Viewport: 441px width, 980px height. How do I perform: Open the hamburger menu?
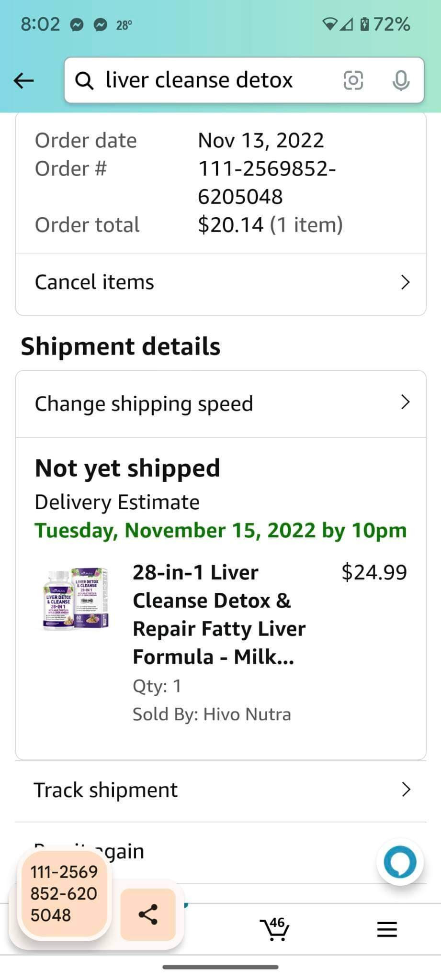click(x=387, y=929)
